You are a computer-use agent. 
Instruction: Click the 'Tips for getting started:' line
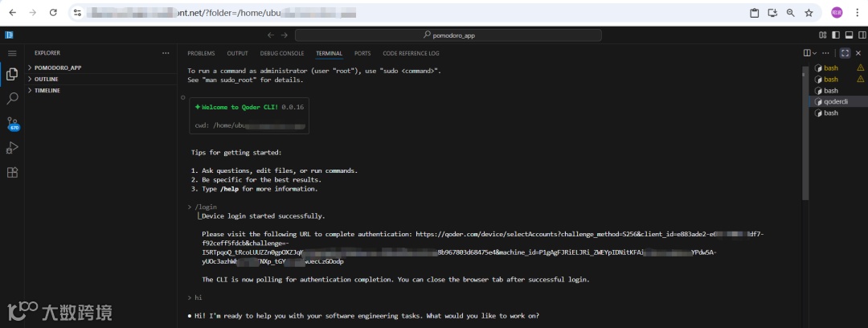(236, 153)
